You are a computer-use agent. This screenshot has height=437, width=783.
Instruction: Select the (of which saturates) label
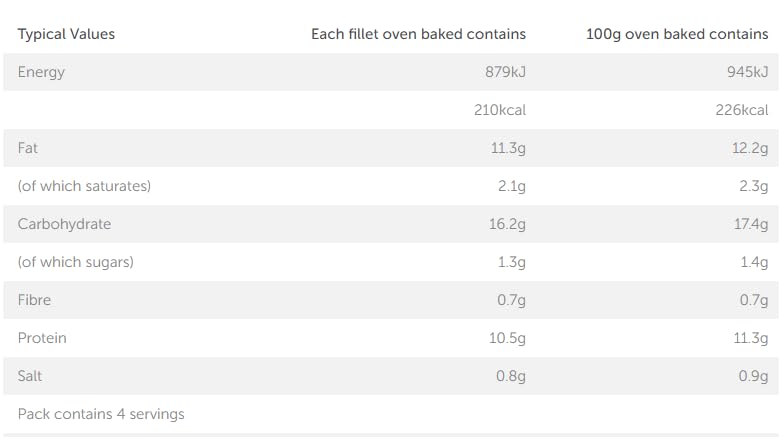[x=84, y=186]
